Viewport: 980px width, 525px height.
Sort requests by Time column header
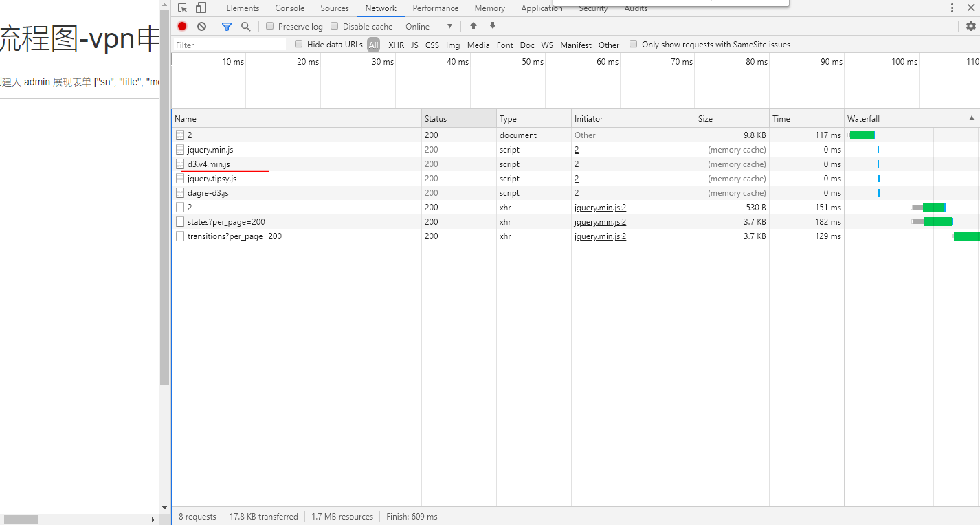point(806,118)
